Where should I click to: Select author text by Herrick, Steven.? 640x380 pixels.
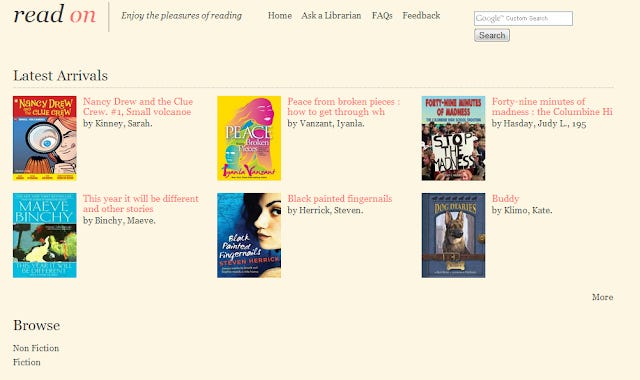tap(325, 211)
